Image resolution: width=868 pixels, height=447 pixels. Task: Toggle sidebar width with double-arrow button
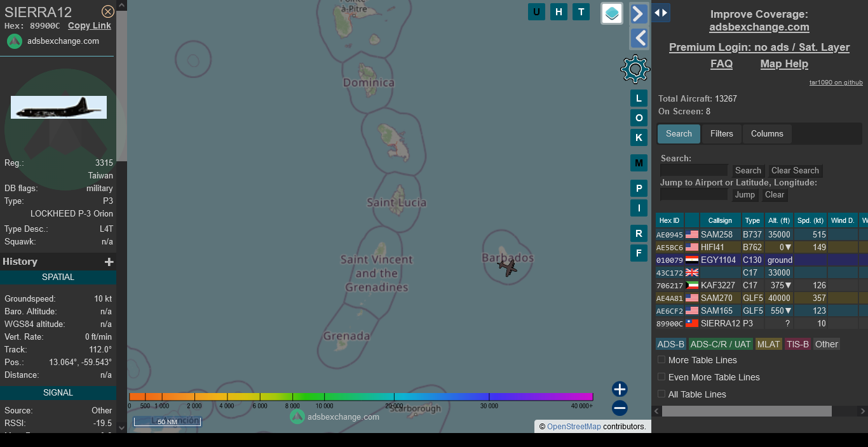coord(661,13)
